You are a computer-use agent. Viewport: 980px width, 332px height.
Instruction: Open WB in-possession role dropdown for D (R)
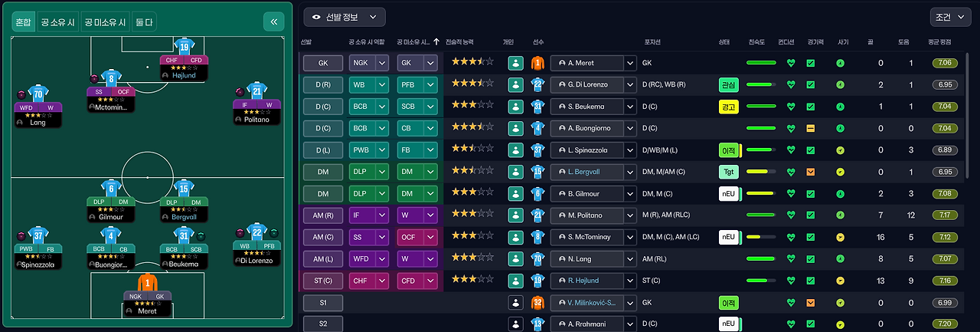[370, 84]
